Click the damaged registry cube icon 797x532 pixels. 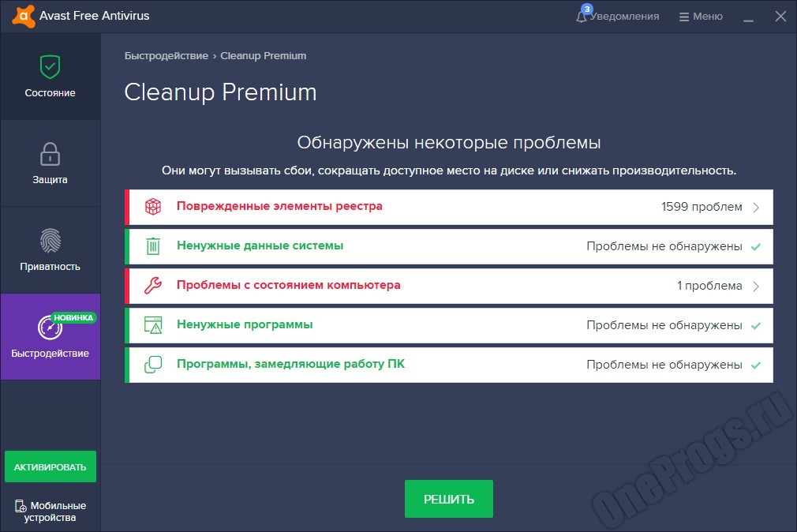pos(152,207)
